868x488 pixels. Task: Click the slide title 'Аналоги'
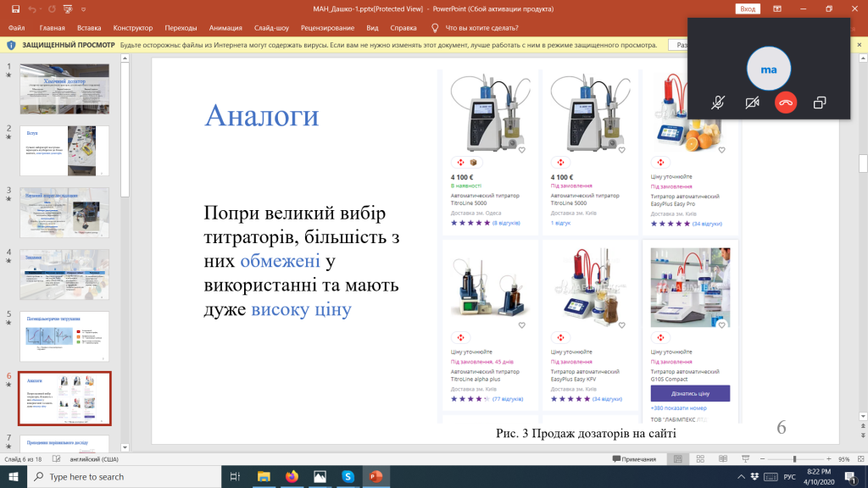tap(262, 115)
